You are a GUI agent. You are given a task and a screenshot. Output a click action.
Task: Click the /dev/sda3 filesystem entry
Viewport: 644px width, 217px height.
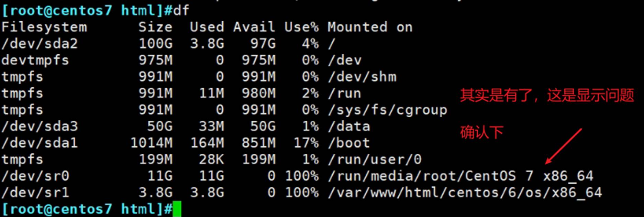40,126
